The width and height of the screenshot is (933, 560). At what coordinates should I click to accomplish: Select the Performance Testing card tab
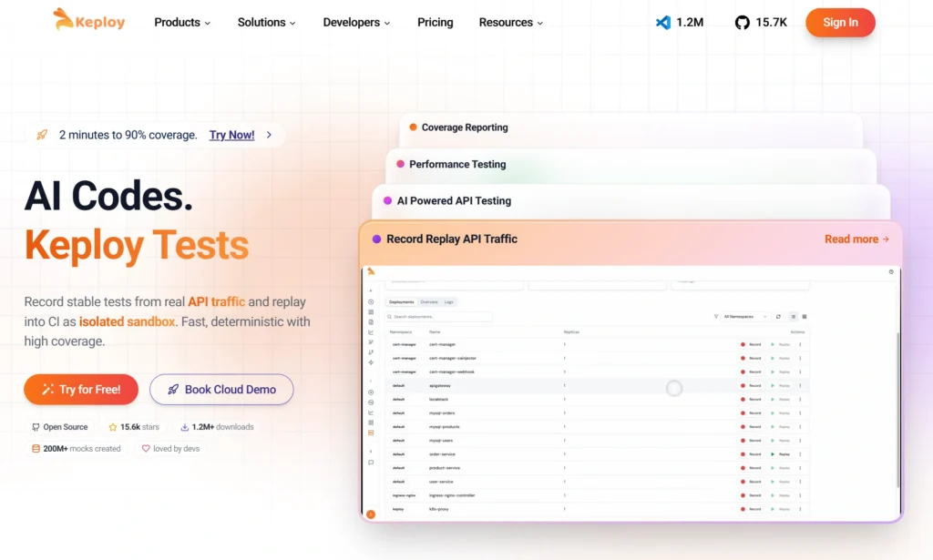[457, 165]
